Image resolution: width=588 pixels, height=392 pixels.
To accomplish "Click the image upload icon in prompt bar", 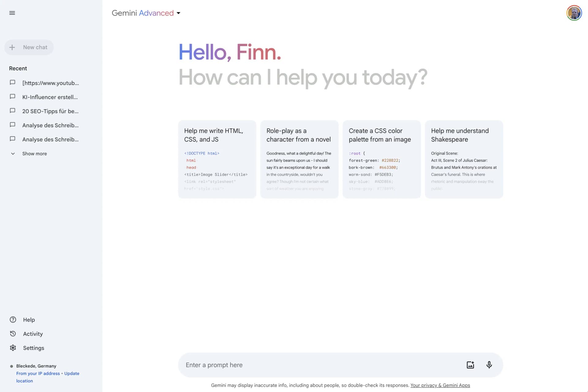I will (470, 365).
